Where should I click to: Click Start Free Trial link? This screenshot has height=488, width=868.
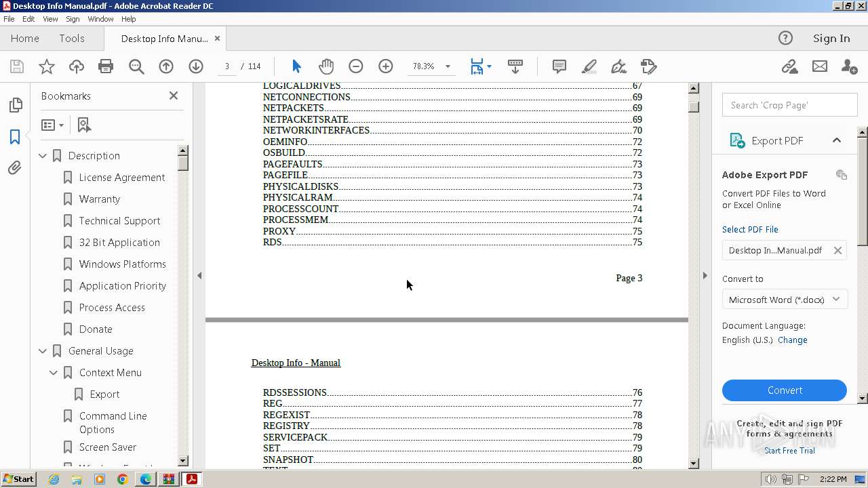(789, 451)
